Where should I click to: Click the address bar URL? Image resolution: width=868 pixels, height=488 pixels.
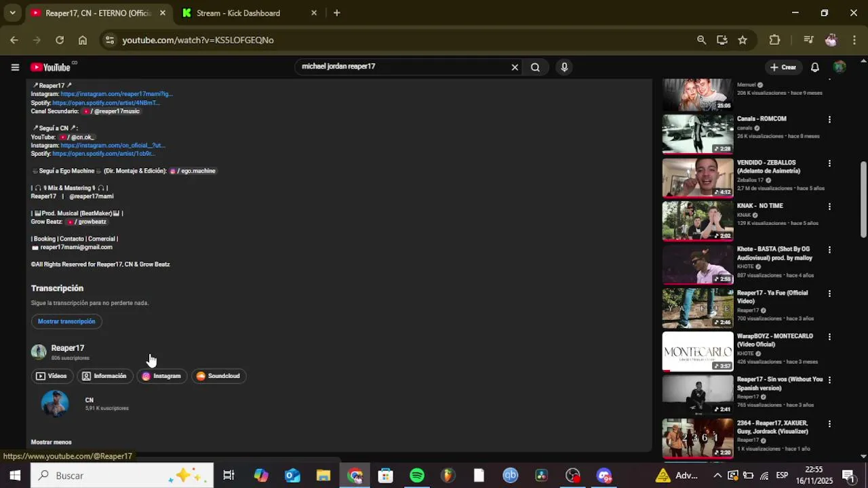[x=198, y=40]
